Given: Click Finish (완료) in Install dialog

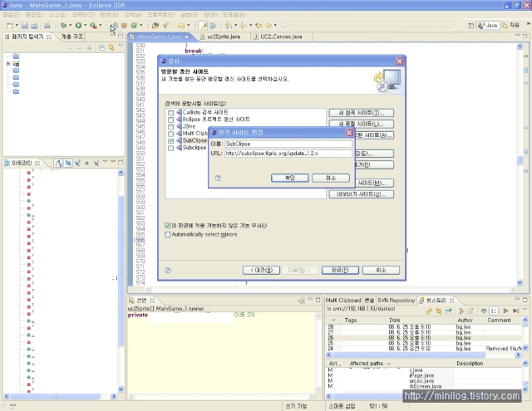Looking at the screenshot, I should pyautogui.click(x=340, y=271).
